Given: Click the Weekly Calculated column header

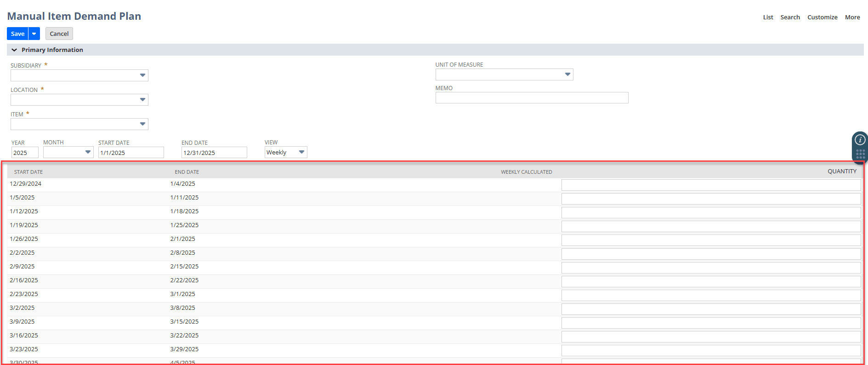Looking at the screenshot, I should point(526,172).
